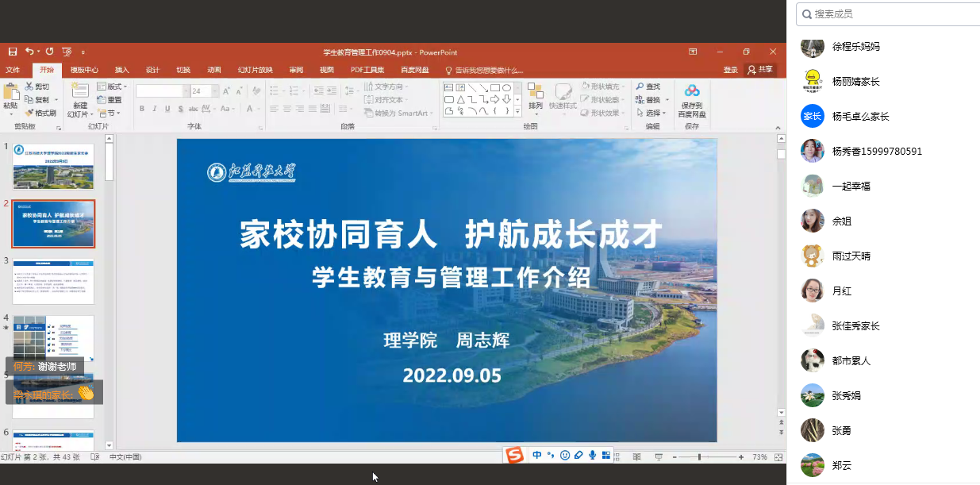Screen dimensions: 980x485
Task: Click the Undo arrow icon
Action: pyautogui.click(x=29, y=52)
